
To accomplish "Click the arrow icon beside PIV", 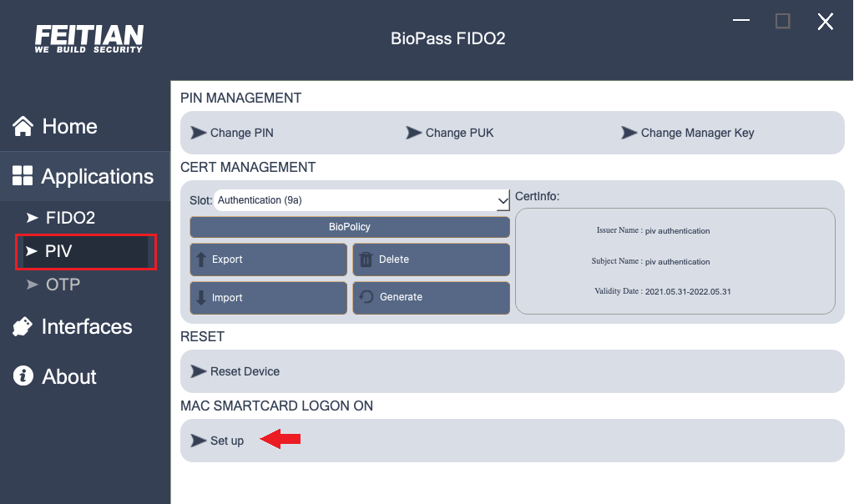I will tap(32, 251).
